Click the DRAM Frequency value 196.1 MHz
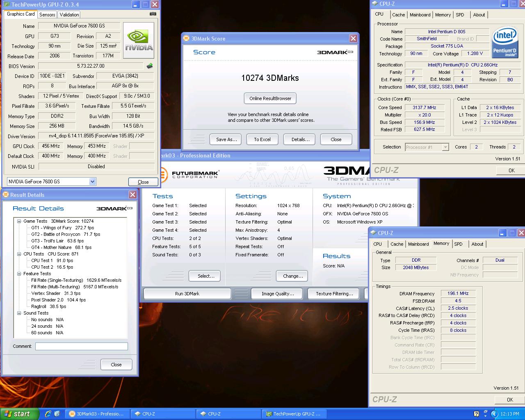 click(x=458, y=294)
